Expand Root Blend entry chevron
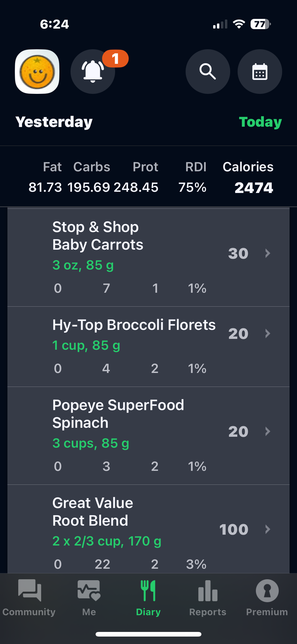Viewport: 297px width, 644px height. tap(268, 529)
